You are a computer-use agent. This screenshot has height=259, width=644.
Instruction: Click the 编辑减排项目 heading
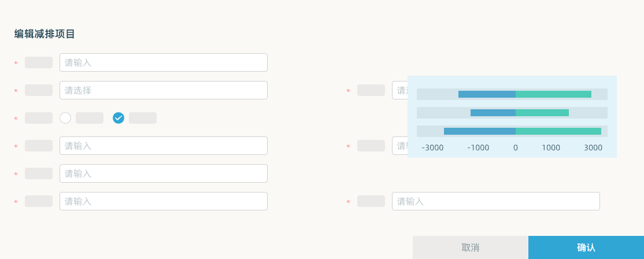(45, 34)
